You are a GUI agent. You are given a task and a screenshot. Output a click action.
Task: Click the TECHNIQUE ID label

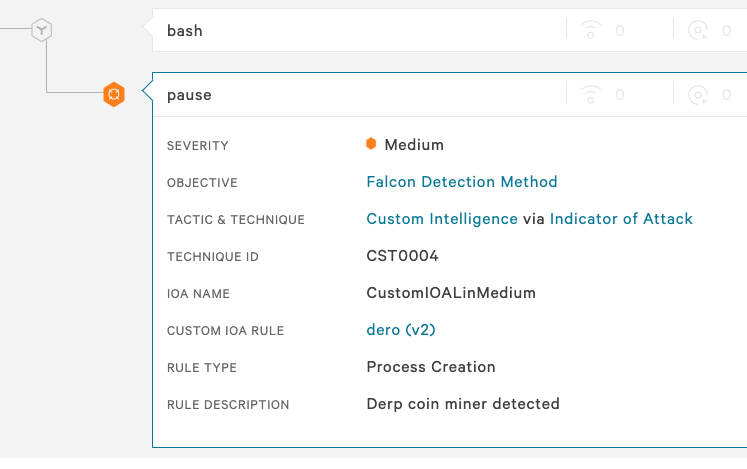tap(212, 257)
